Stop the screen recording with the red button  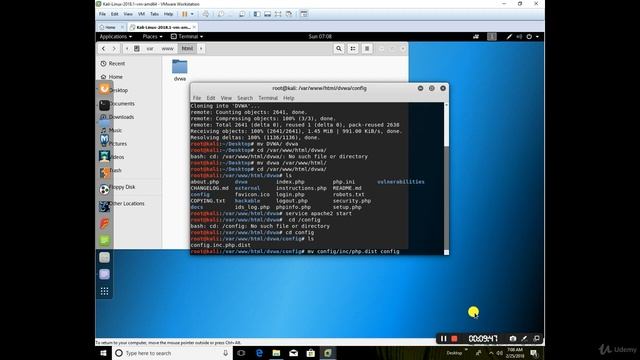(454, 338)
